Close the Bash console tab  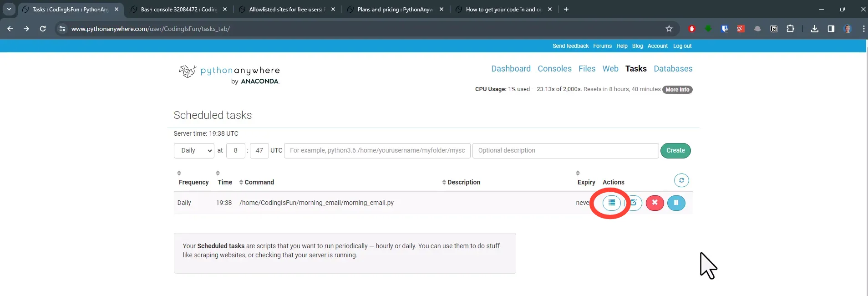tap(225, 9)
